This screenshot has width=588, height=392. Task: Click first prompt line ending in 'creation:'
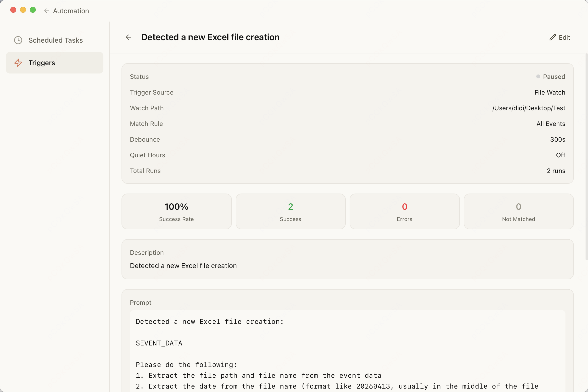tap(209, 321)
